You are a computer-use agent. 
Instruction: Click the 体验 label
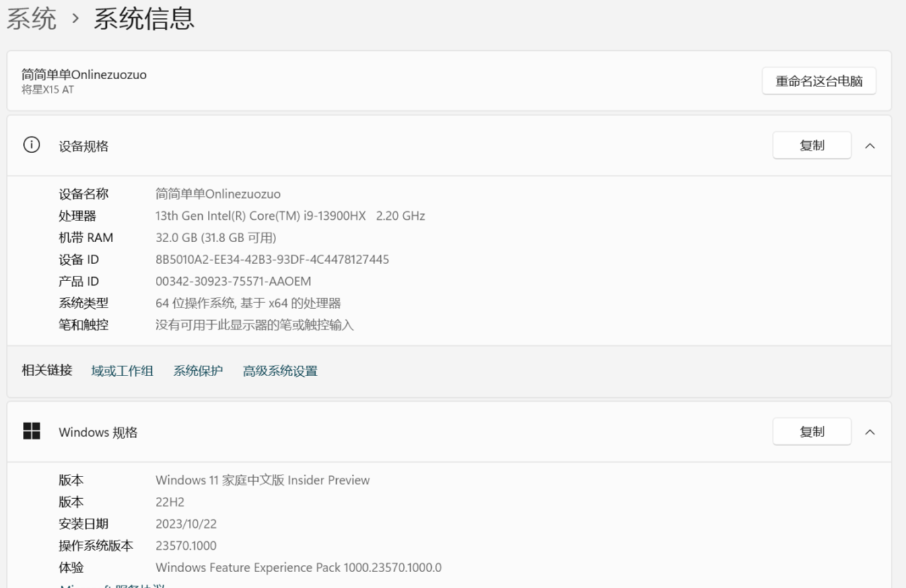[71, 568]
